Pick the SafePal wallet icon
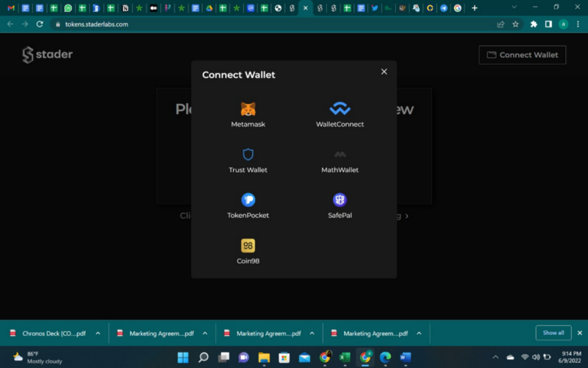Screen dimensions: 588x368 coord(340,199)
